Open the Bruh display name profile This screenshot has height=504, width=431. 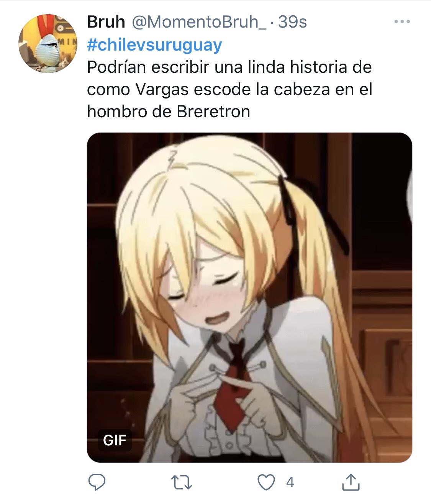pos(106,22)
